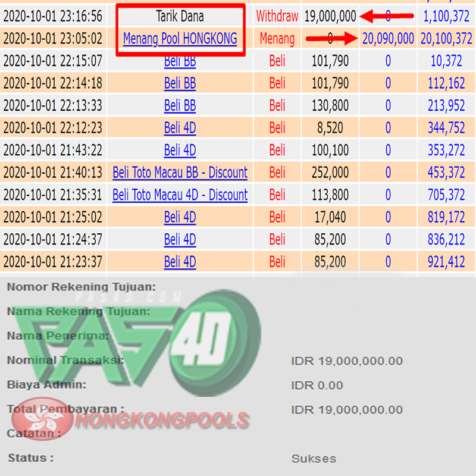The image size is (476, 476).
Task: Click the Nama Rekening Tujuan label
Action: pos(79,311)
